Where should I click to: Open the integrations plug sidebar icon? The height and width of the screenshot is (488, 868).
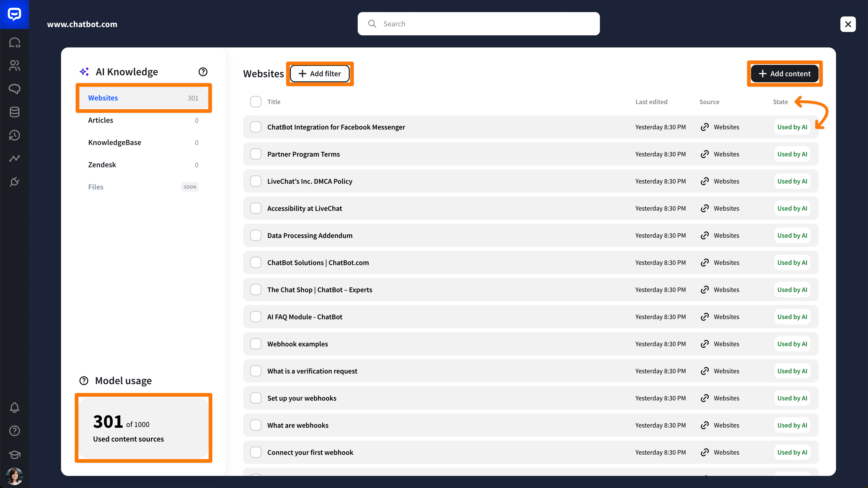pyautogui.click(x=15, y=182)
